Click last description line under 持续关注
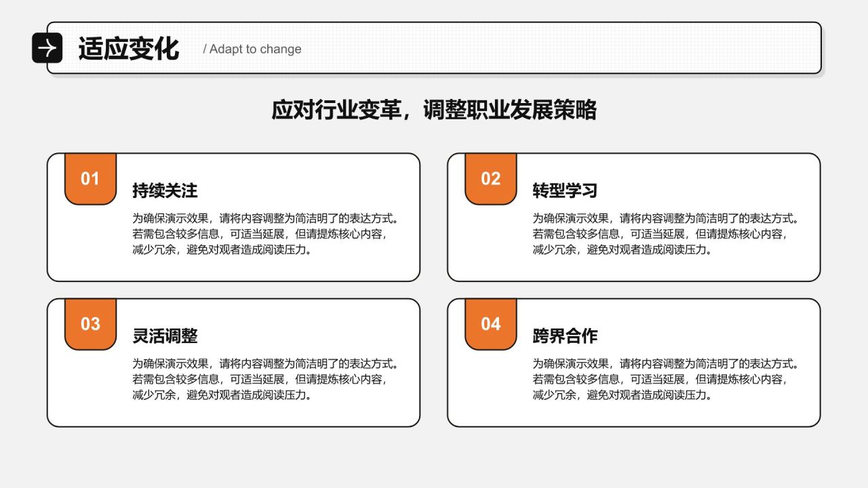This screenshot has height=488, width=868. 222,249
